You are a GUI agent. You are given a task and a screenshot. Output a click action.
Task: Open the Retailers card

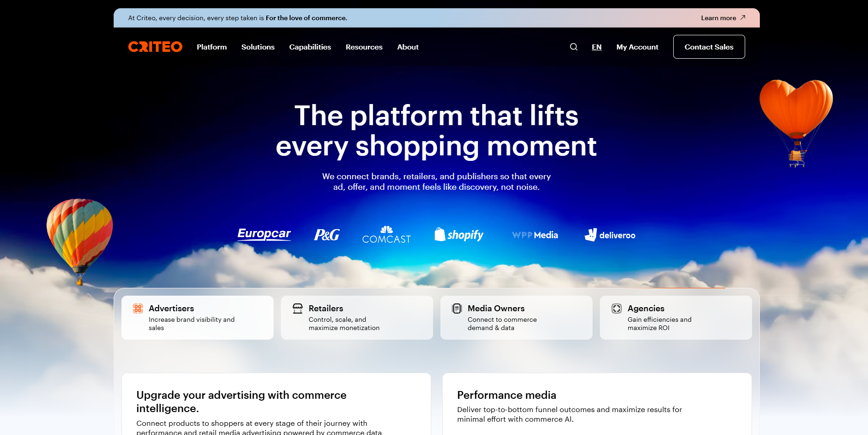pyautogui.click(x=357, y=317)
